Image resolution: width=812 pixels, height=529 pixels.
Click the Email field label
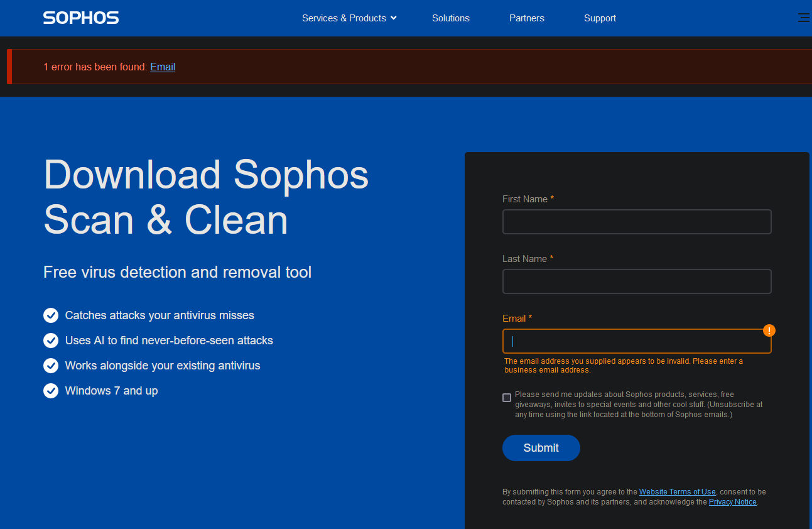click(517, 319)
